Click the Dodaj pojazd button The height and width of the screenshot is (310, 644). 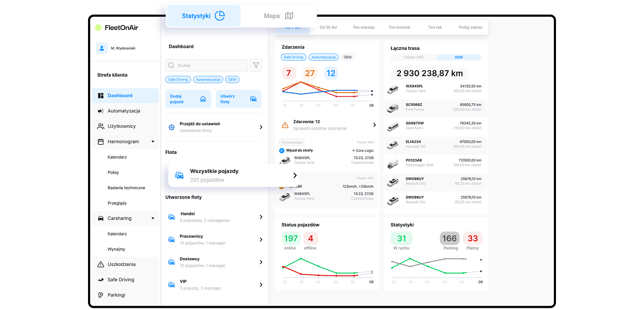pyautogui.click(x=188, y=99)
